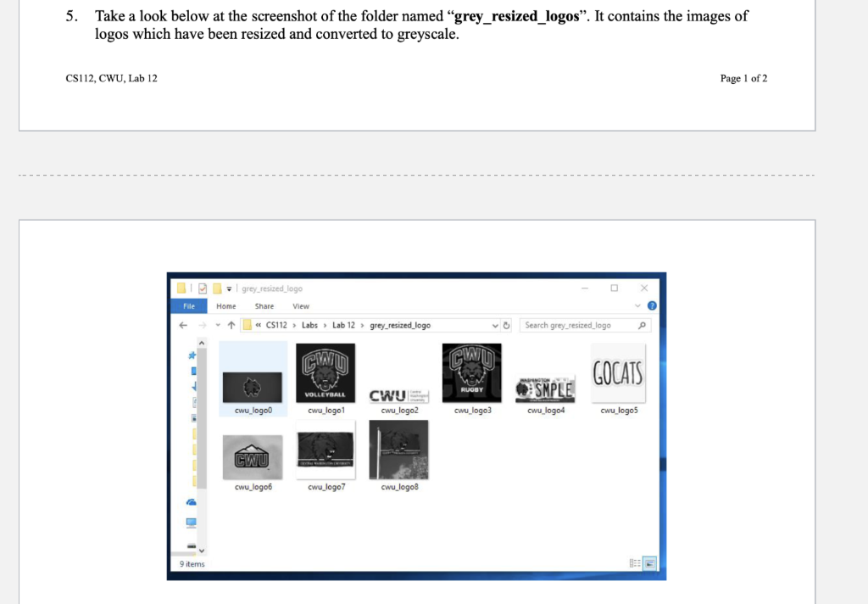
Task: Open Help via the blue question mark
Action: [651, 305]
